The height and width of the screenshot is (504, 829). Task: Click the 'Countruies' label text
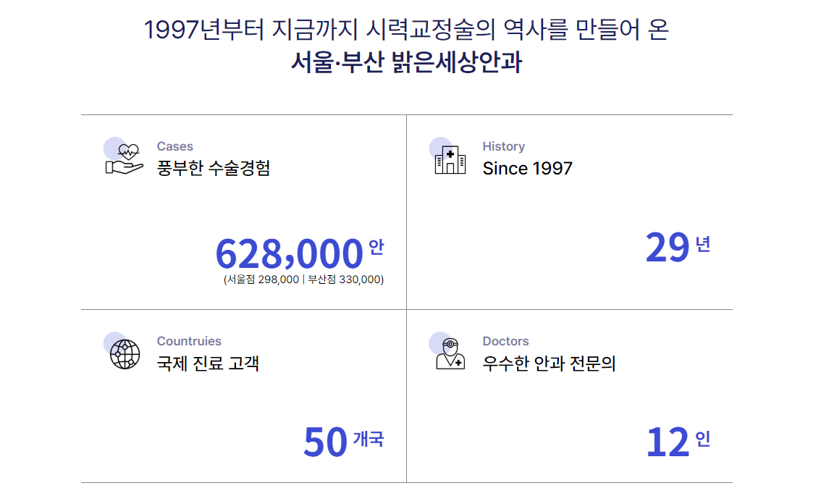189,341
